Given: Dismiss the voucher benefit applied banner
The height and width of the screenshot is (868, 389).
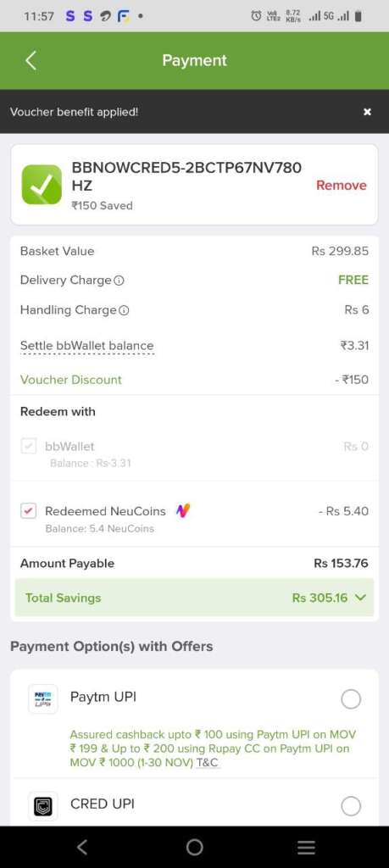Looking at the screenshot, I should click(x=367, y=112).
